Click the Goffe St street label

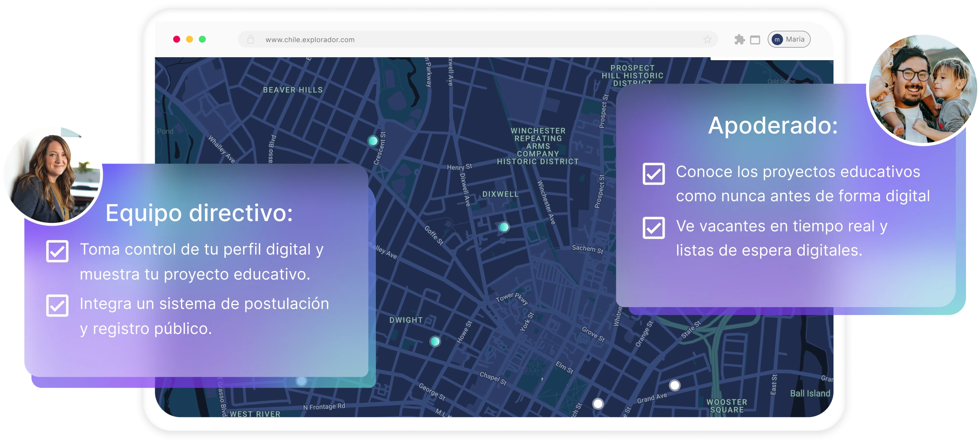point(434,235)
